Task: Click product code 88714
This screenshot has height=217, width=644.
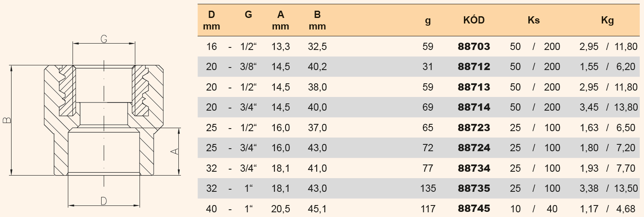Action: pyautogui.click(x=474, y=107)
